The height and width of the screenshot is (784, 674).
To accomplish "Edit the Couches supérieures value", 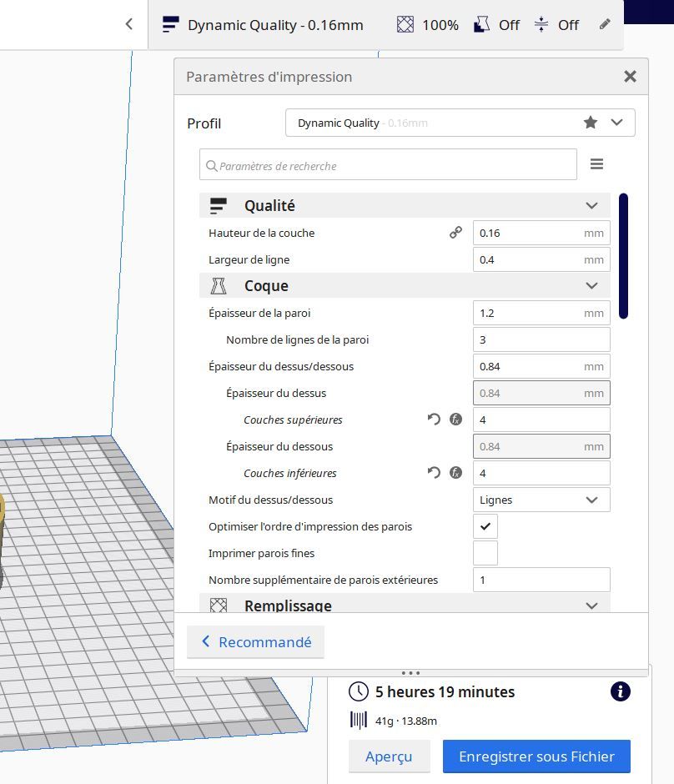I will pyautogui.click(x=541, y=420).
